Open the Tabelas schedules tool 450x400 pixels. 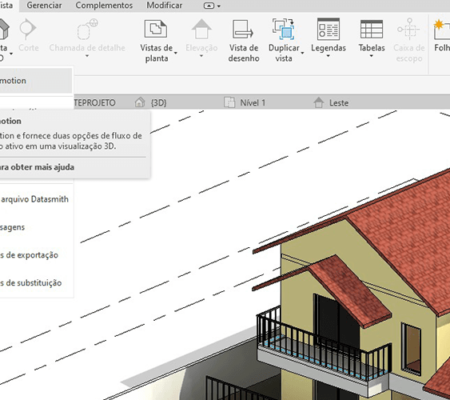click(x=371, y=35)
